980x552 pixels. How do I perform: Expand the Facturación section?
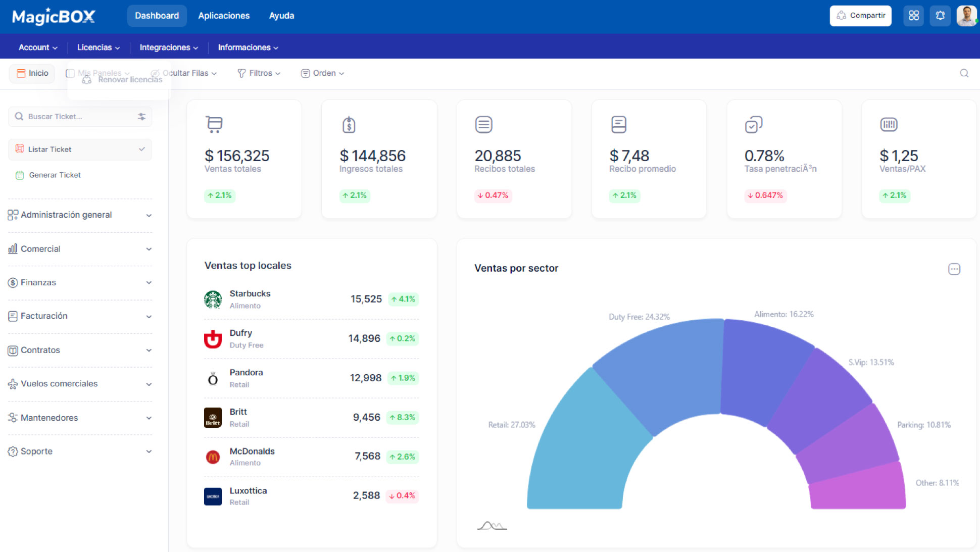[x=80, y=316]
